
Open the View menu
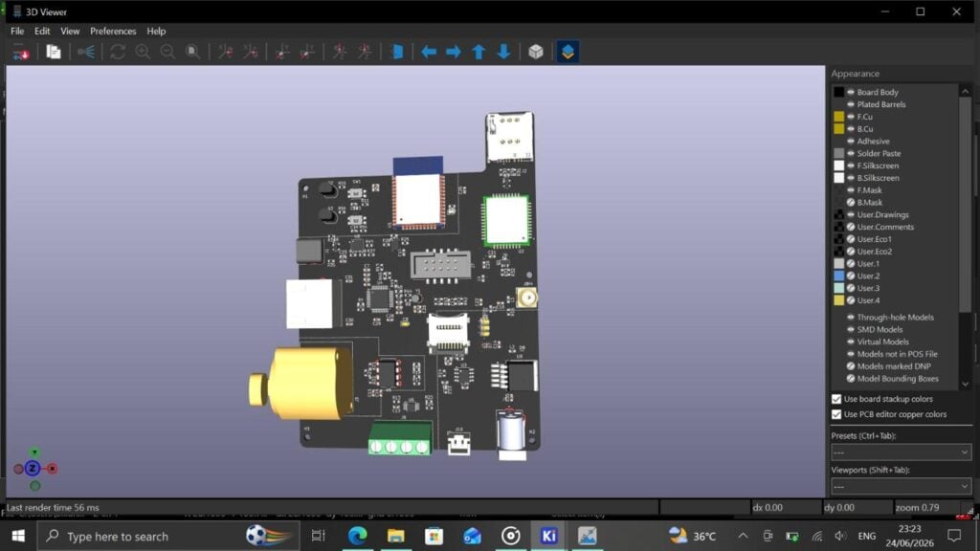point(70,31)
